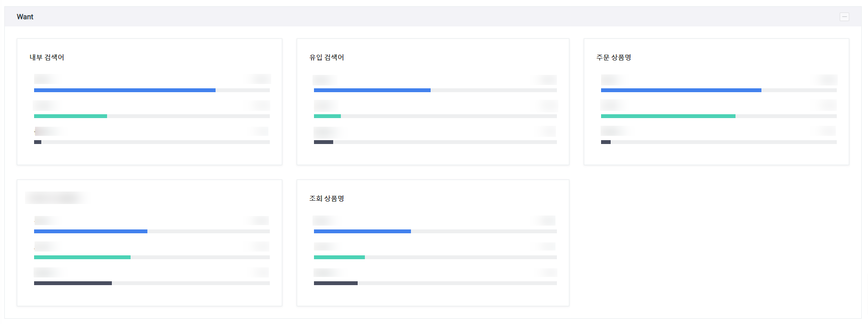Click blue bar in the blurred-title card

pyautogui.click(x=91, y=231)
